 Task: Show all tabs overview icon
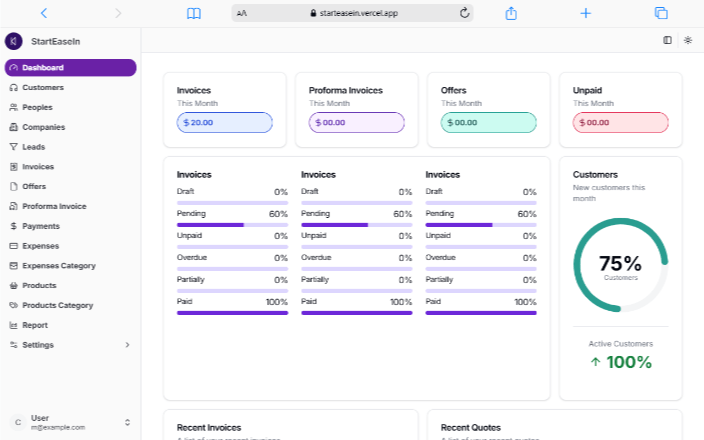coord(661,13)
